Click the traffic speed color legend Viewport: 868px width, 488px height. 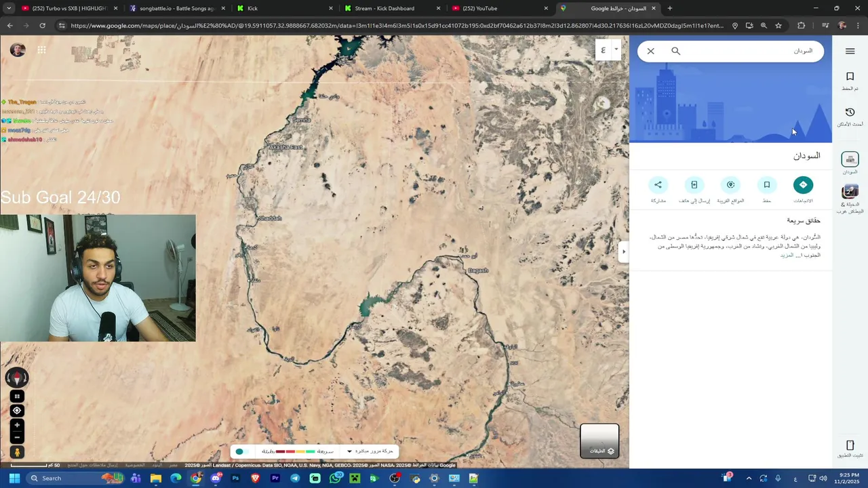[x=295, y=451]
